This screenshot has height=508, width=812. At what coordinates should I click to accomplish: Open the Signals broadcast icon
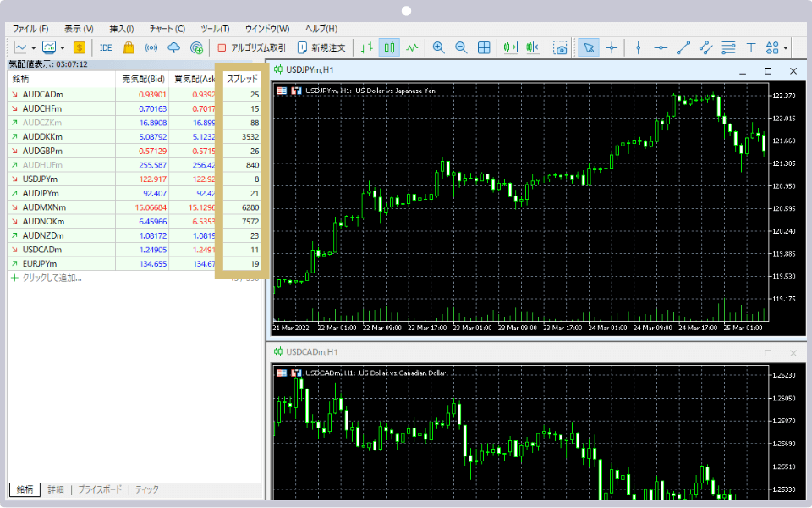151,47
